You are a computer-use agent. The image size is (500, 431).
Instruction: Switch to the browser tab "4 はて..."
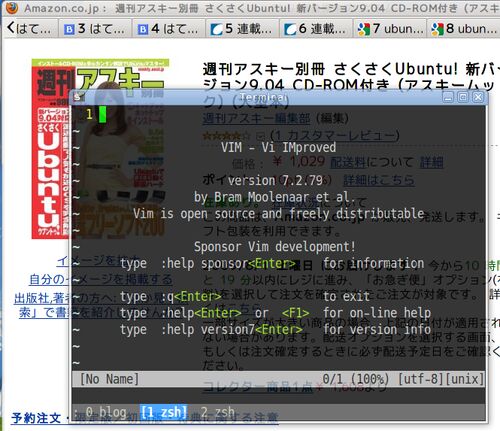point(169,29)
